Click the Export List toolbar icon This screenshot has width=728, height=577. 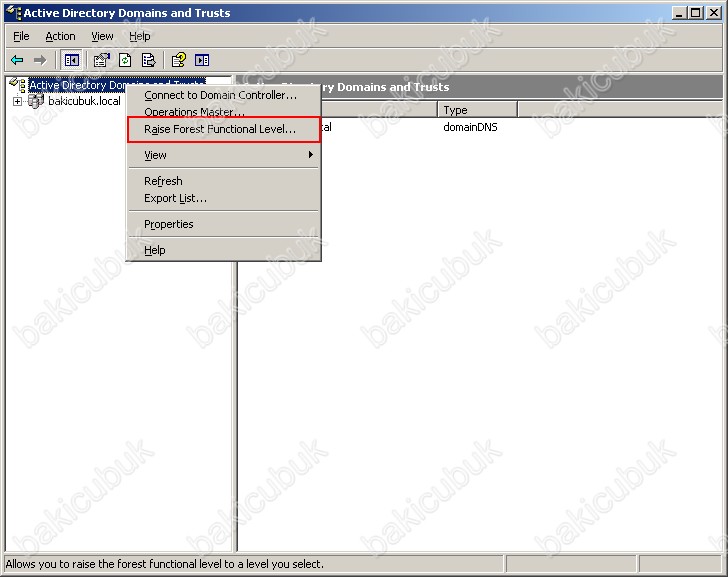pyautogui.click(x=149, y=60)
